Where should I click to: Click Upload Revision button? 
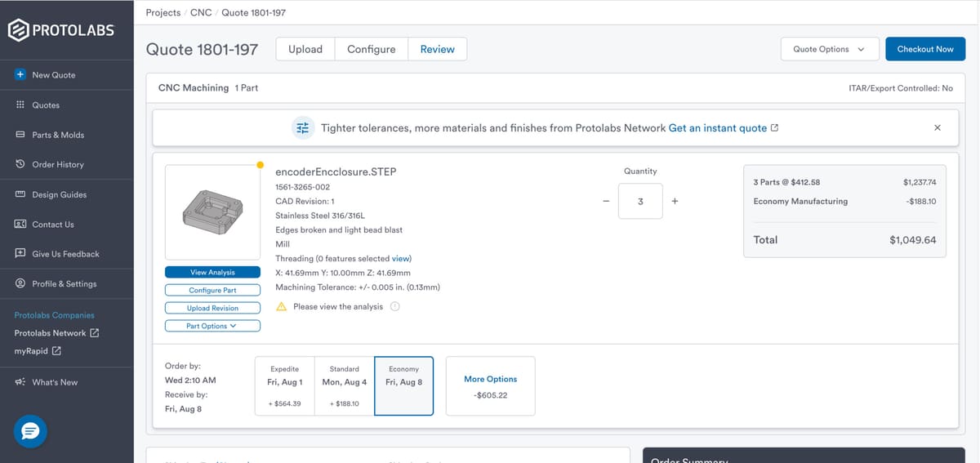tap(212, 308)
